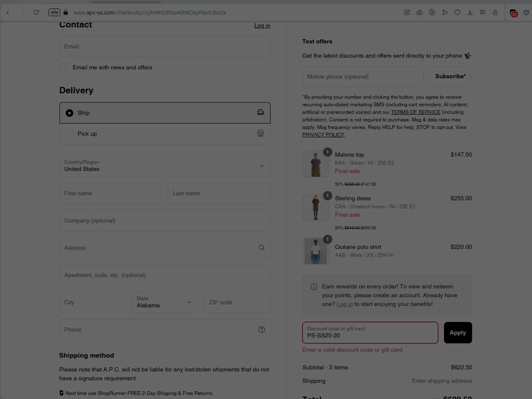The width and height of the screenshot is (532, 399).
Task: Go back with the browser back arrow
Action: pyautogui.click(x=8, y=12)
